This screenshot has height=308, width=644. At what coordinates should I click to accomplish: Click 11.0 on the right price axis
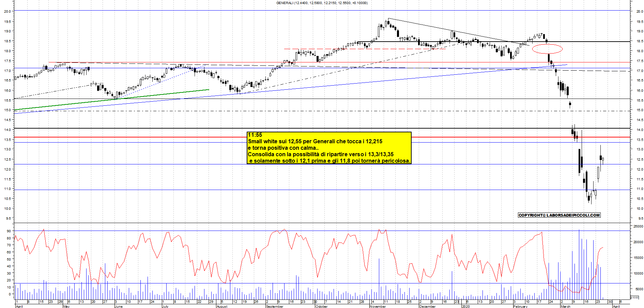coord(640,189)
